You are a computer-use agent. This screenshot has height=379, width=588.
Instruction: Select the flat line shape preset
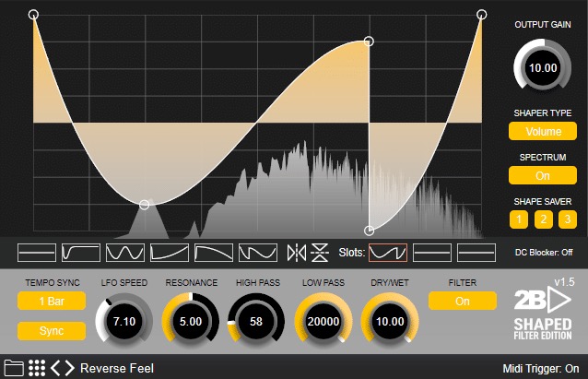pyautogui.click(x=37, y=253)
